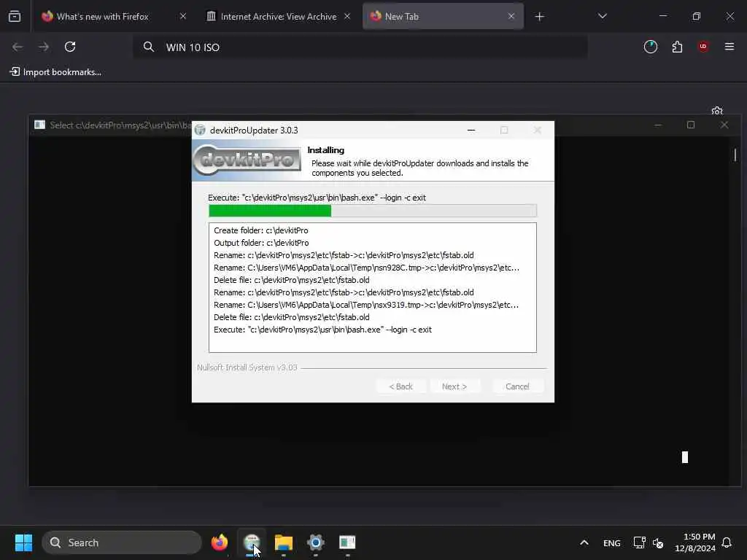
Task: Show hidden system tray icons
Action: (584, 542)
